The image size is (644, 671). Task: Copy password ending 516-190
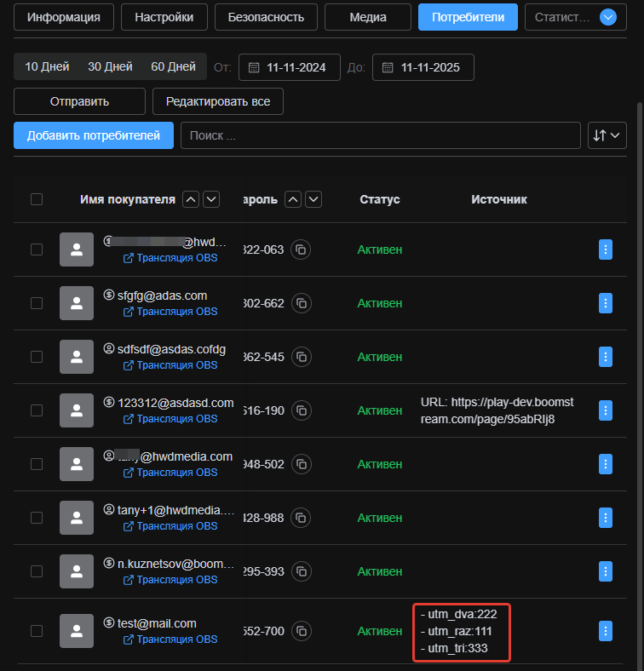coord(302,410)
